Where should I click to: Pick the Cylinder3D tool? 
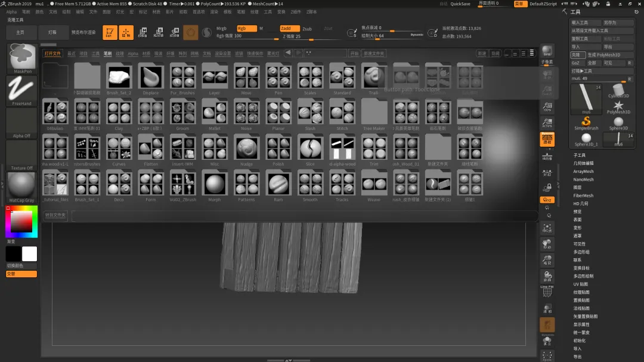618,91
